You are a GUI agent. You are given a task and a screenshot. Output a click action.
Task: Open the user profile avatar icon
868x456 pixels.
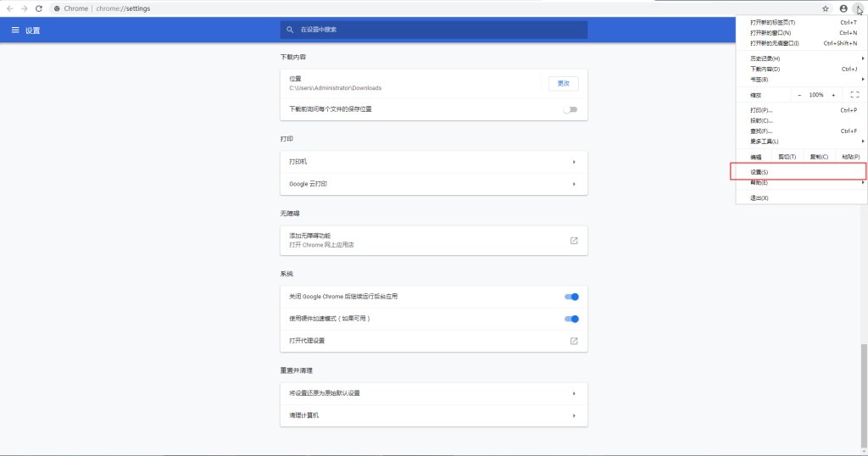(843, 8)
